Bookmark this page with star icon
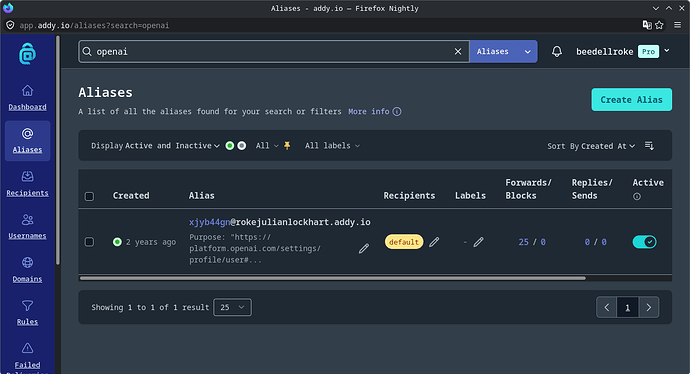 point(659,25)
